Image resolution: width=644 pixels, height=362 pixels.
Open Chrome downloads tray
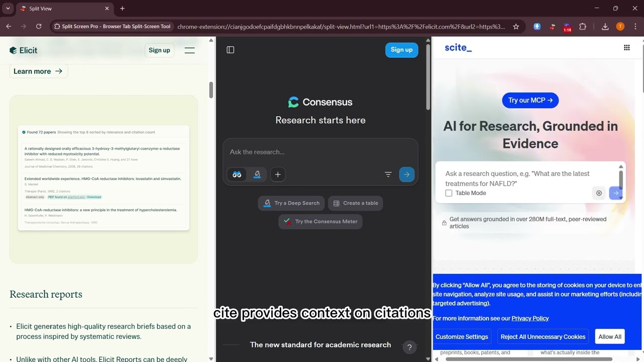(605, 27)
